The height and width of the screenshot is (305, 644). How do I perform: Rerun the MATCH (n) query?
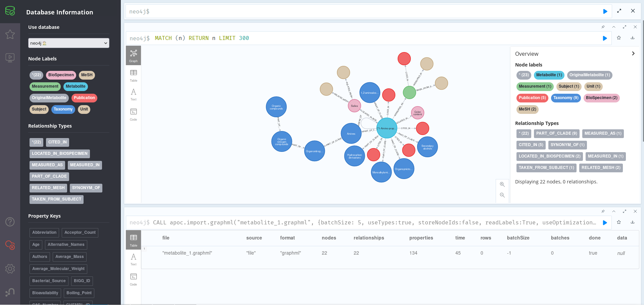[605, 38]
